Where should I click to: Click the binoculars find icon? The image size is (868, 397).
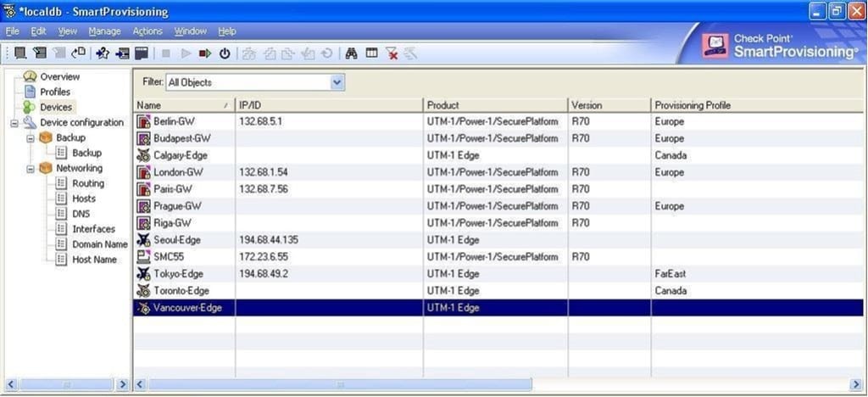click(351, 53)
